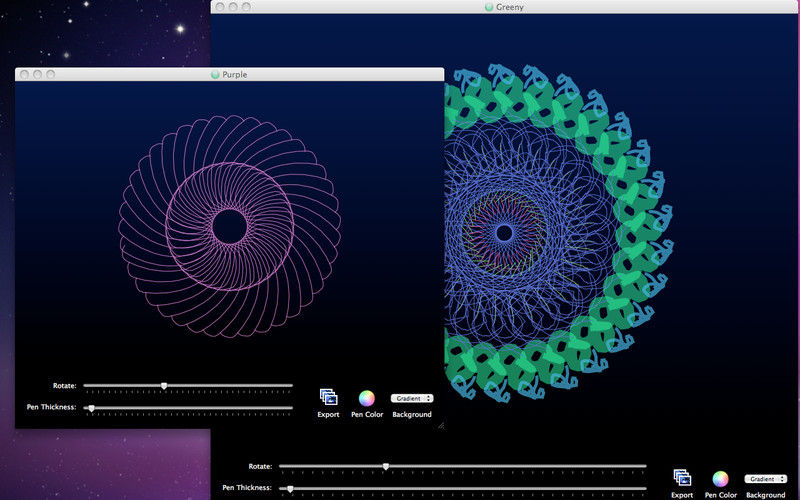Open the Gradient background dropdown in the Purple window
This screenshot has width=800, height=500.
click(x=412, y=398)
